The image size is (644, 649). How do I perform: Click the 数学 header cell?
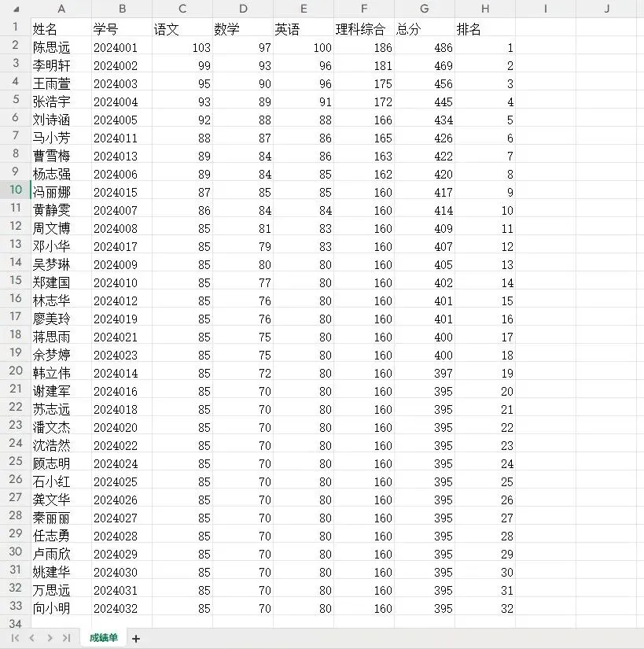[243, 28]
